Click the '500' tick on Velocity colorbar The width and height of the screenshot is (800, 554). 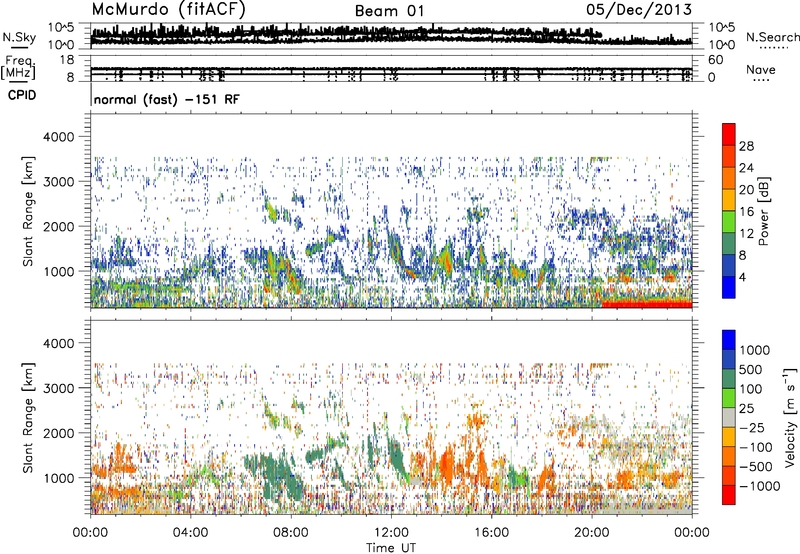pyautogui.click(x=753, y=369)
